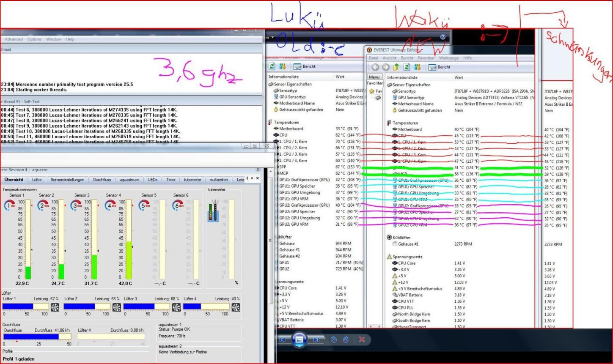The image size is (613, 364).
Task: Click Forward arrow in front EVEREST toolbar
Action: [x=385, y=67]
